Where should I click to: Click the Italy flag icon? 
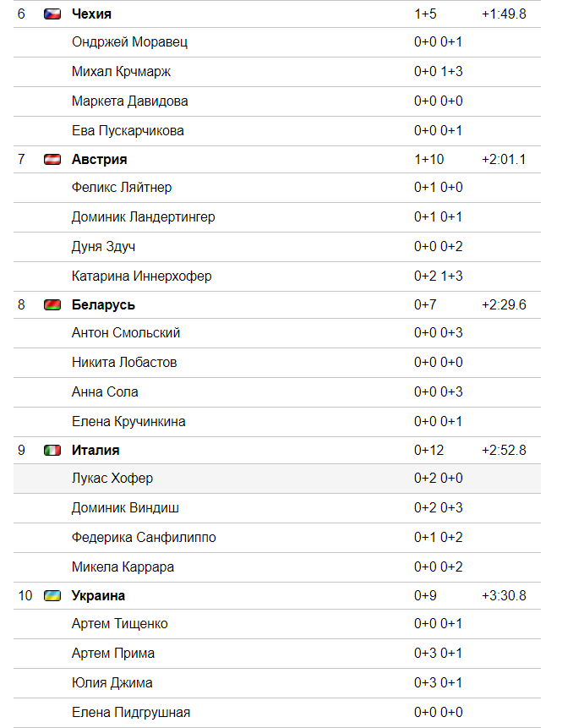[52, 451]
